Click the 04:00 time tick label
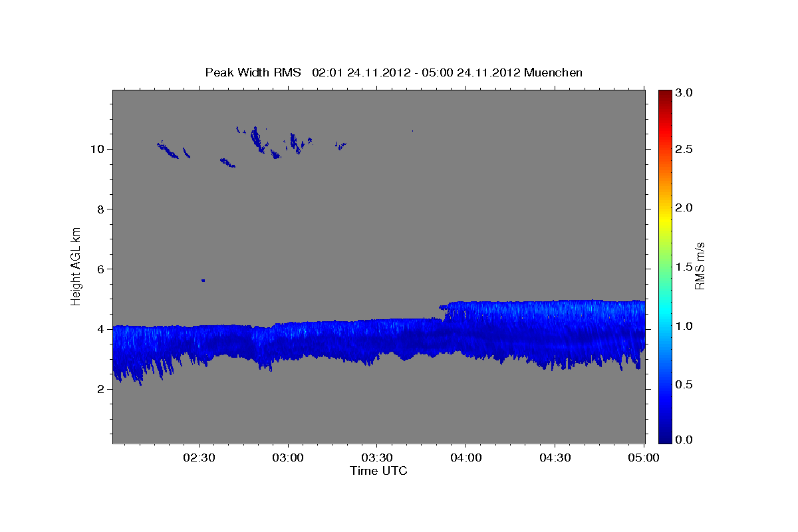This screenshot has height=532, width=798. tap(466, 458)
